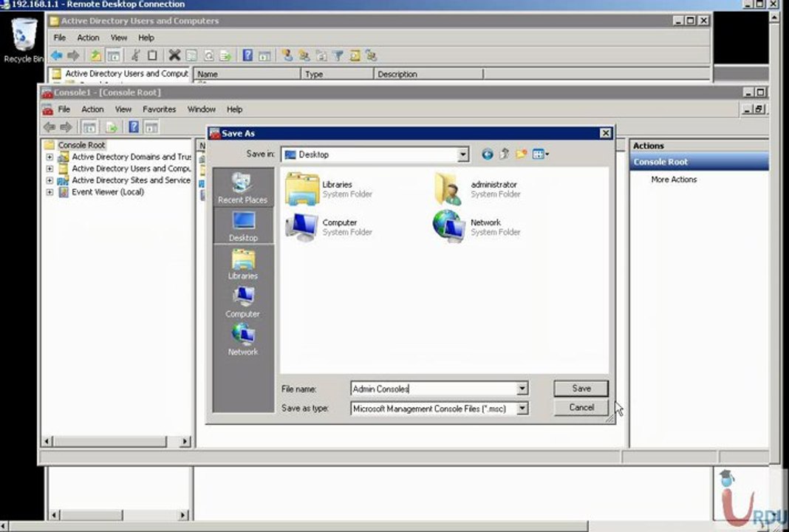Select the Network system folder in file list
Image resolution: width=789 pixels, height=532 pixels.
pos(477,227)
